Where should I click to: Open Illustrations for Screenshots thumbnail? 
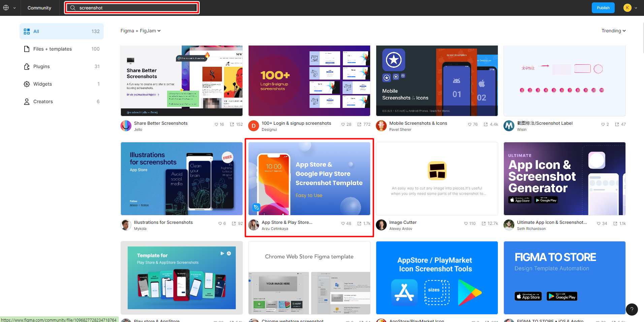(182, 179)
